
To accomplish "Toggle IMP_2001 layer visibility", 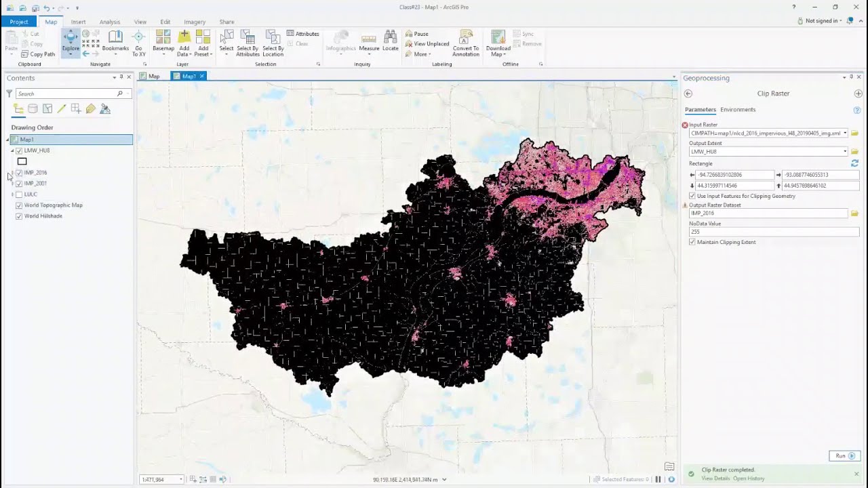I will [x=19, y=184].
